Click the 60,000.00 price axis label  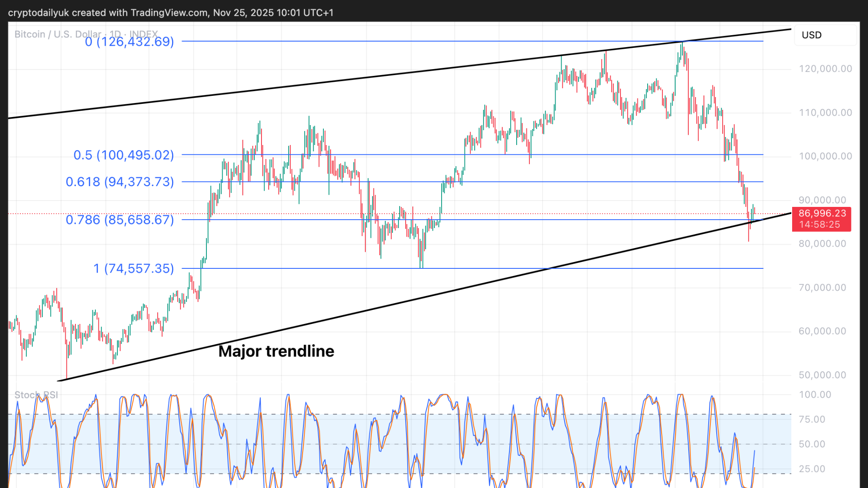tap(822, 331)
